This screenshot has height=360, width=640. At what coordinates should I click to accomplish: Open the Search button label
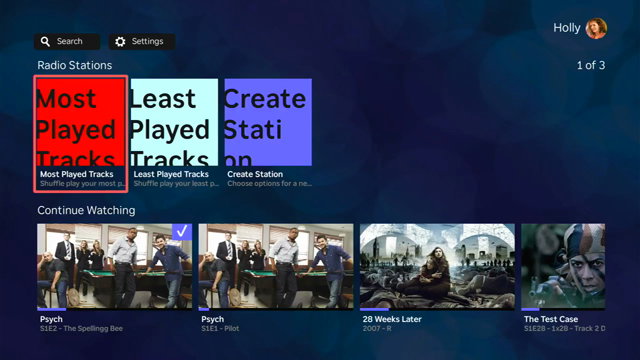[x=69, y=41]
